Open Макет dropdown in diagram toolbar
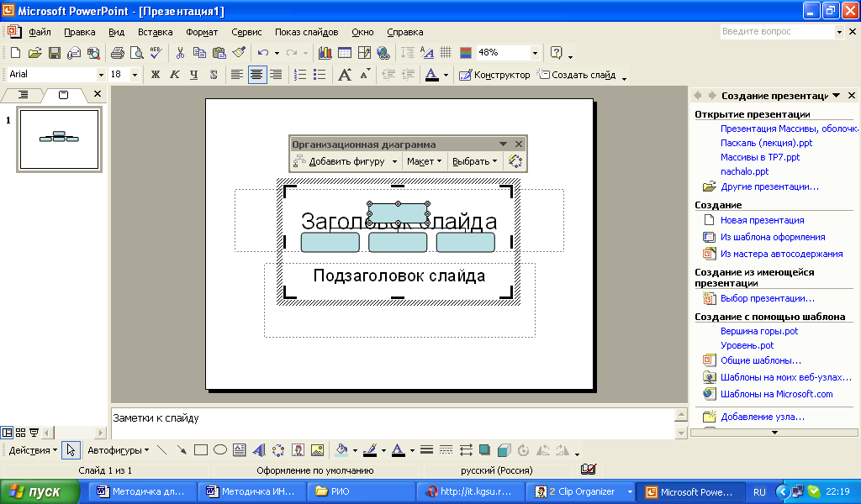 [x=424, y=161]
